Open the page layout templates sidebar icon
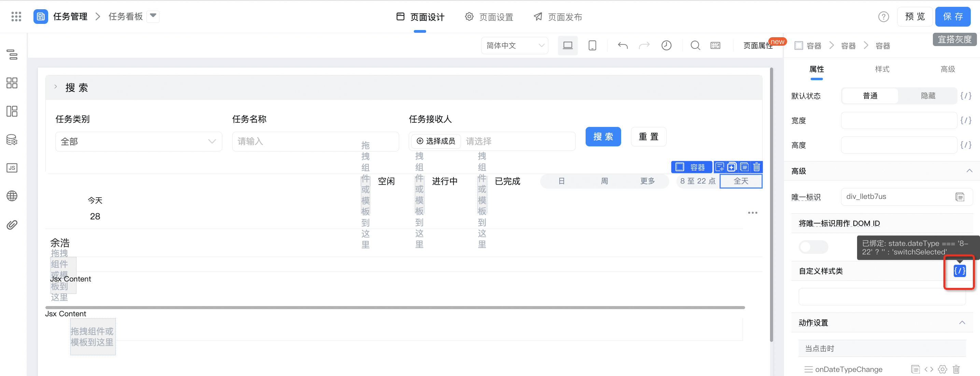 (x=12, y=111)
